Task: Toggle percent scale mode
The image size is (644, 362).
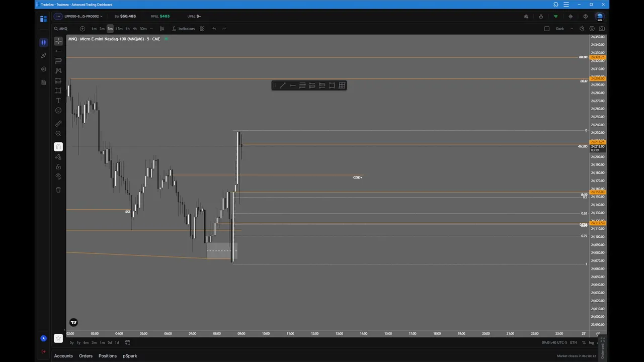Action: coord(584,343)
